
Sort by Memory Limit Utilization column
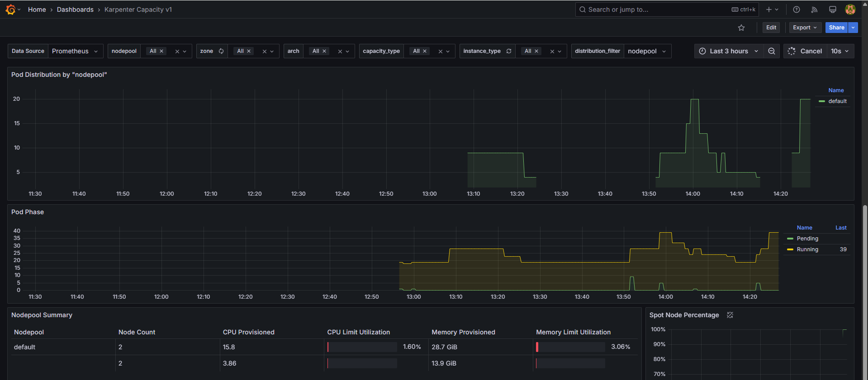tap(573, 332)
